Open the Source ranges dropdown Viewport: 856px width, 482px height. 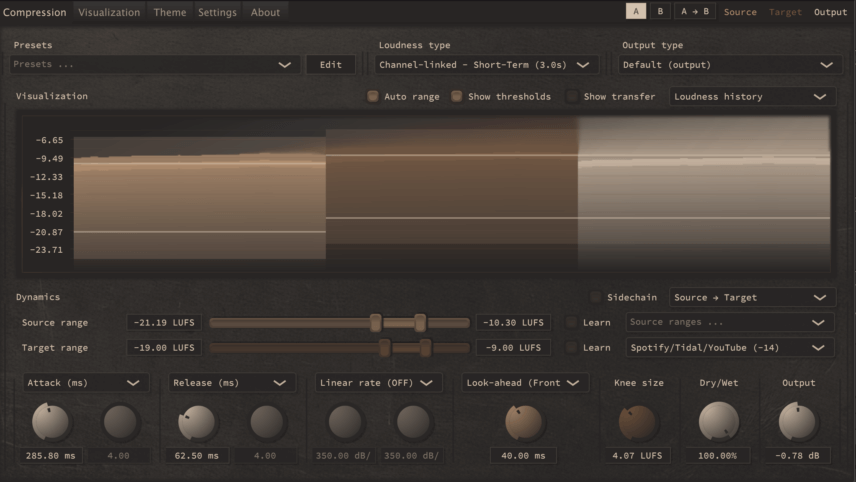[x=729, y=322]
